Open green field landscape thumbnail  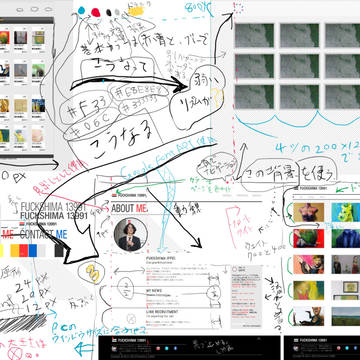346,316
